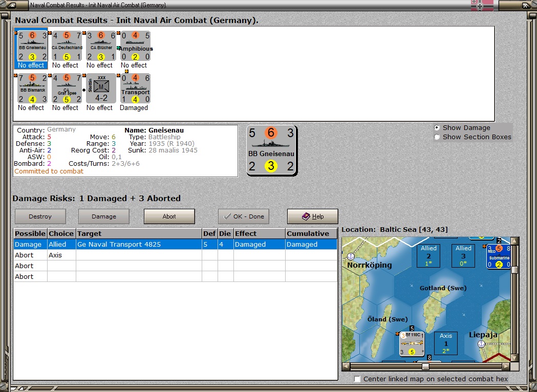
Task: Click the Allied cell in Choice column
Action: coord(61,245)
